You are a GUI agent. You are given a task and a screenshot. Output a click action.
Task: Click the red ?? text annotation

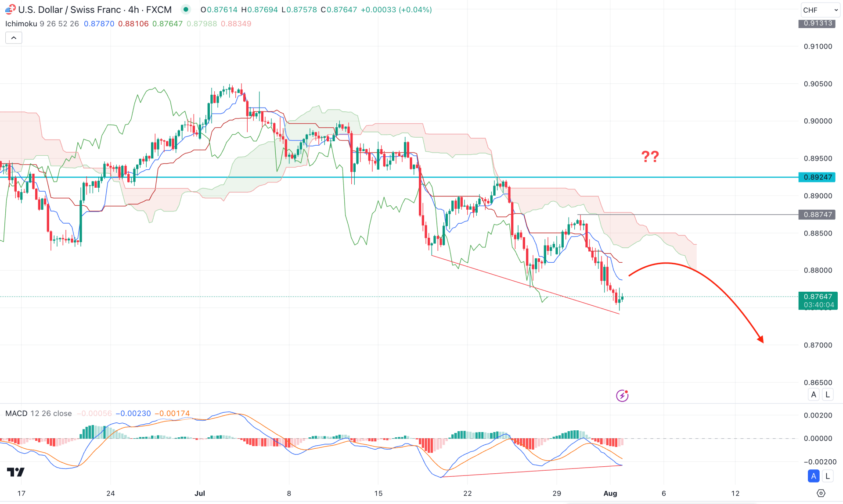(650, 156)
